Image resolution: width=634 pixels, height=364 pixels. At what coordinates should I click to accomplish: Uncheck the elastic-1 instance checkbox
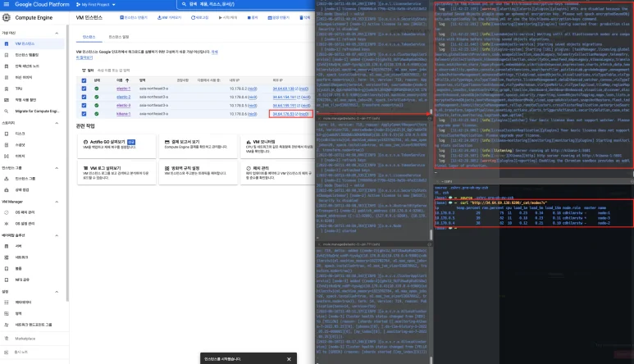click(84, 89)
